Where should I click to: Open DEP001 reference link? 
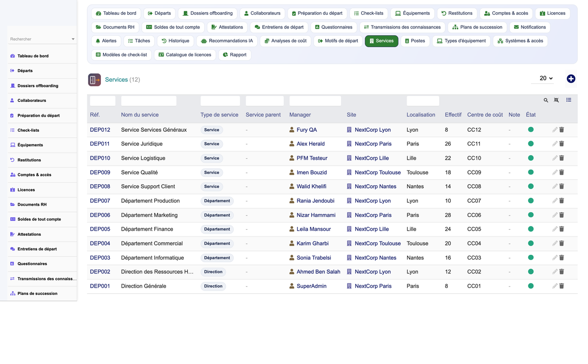pos(100,286)
